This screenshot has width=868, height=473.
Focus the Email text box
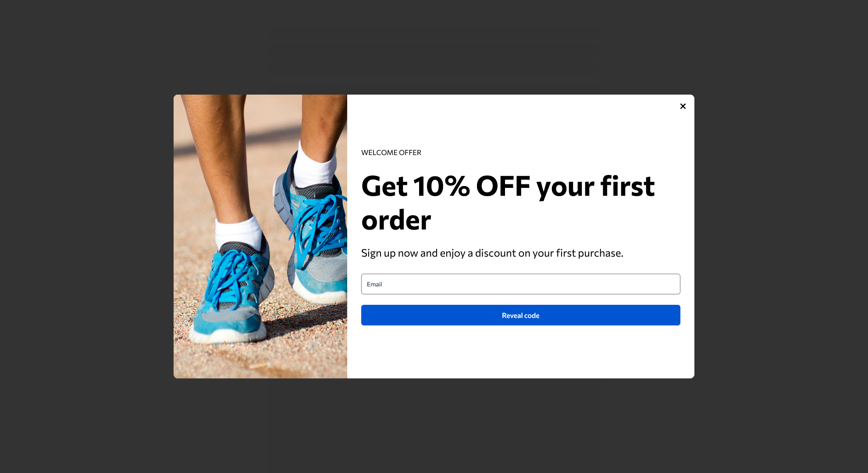[x=520, y=284]
